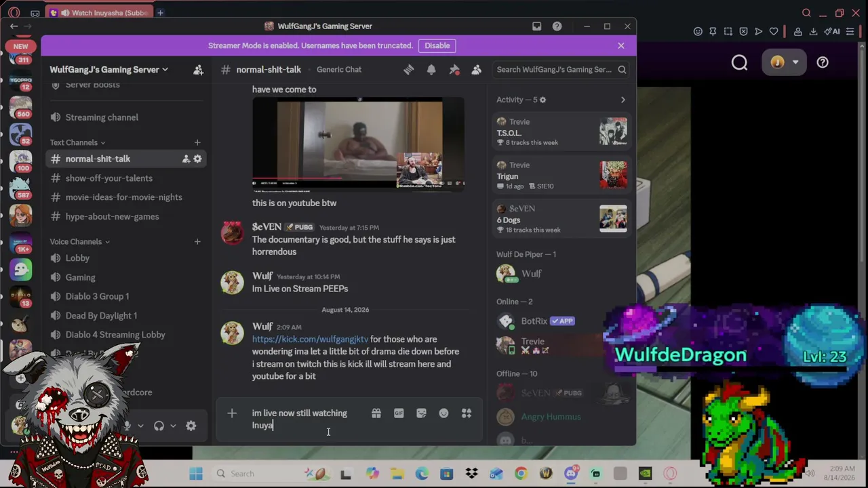Open Opera's downloads icon

pyautogui.click(x=813, y=31)
